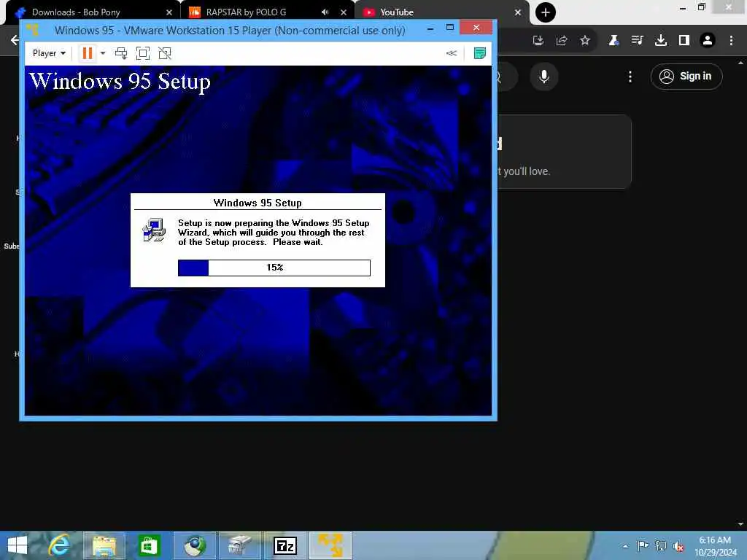The width and height of the screenshot is (747, 560).
Task: Open 7-Zip from the taskbar
Action: click(x=285, y=545)
